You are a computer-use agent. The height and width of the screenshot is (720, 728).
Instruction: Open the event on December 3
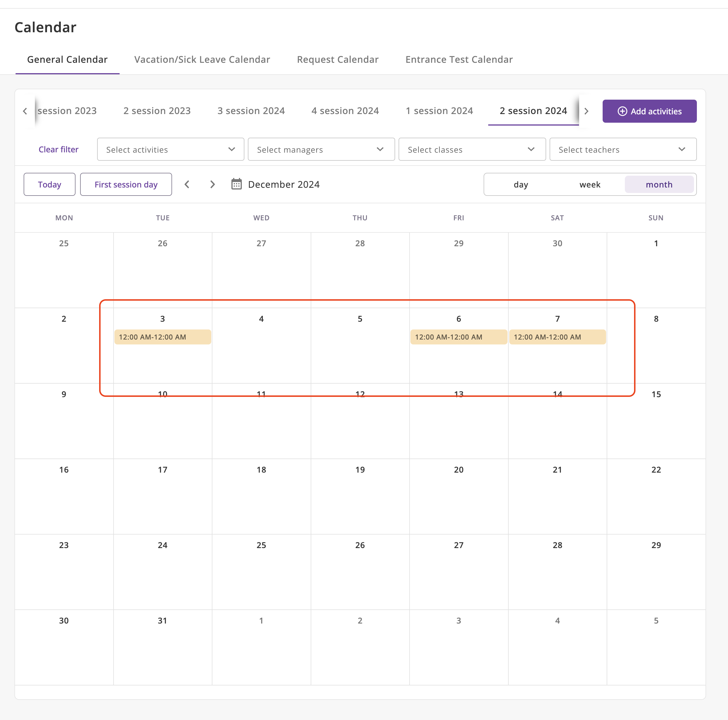(163, 337)
